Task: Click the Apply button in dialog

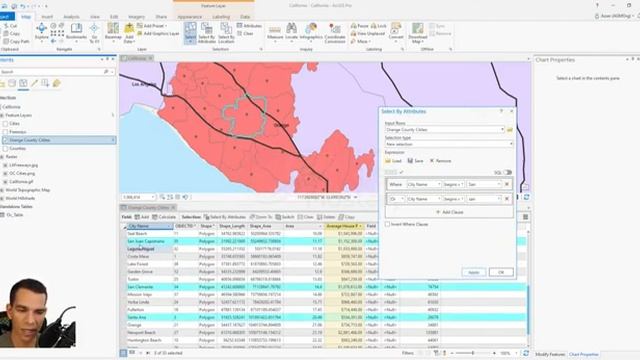Action: (x=473, y=272)
